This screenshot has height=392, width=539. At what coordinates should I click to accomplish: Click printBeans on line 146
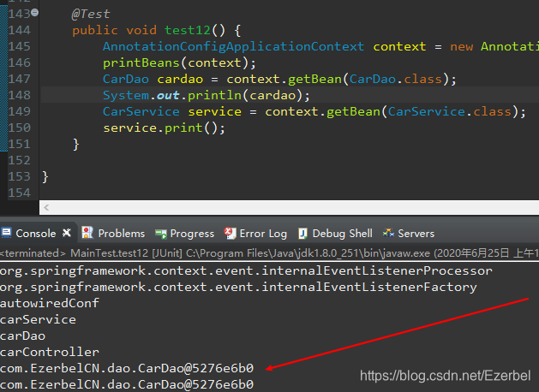point(141,62)
